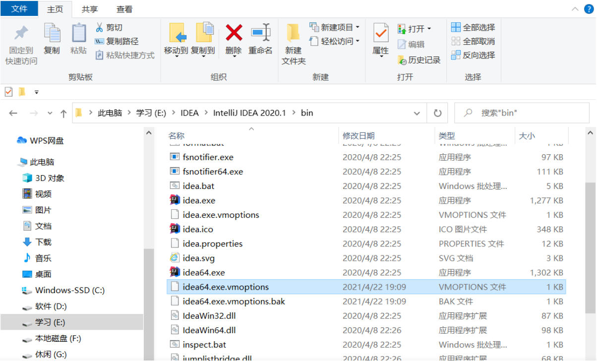
Task: Click the IntelliJ icon of idea.exe
Action: [x=174, y=200]
